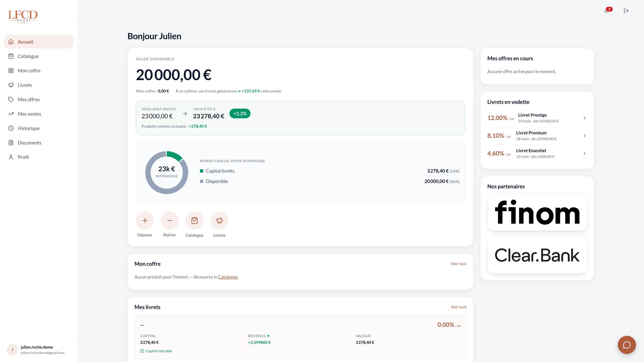Click the Retirer minus icon
The height and width of the screenshot is (362, 644).
[x=170, y=220]
